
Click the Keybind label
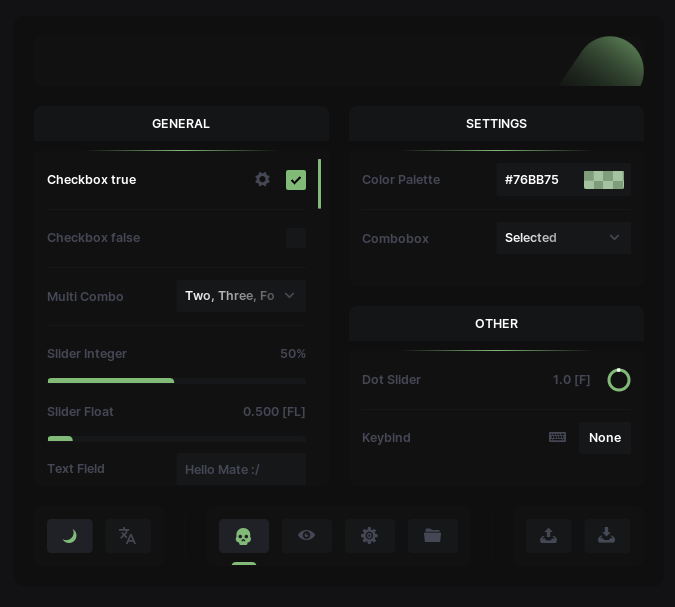pos(386,438)
